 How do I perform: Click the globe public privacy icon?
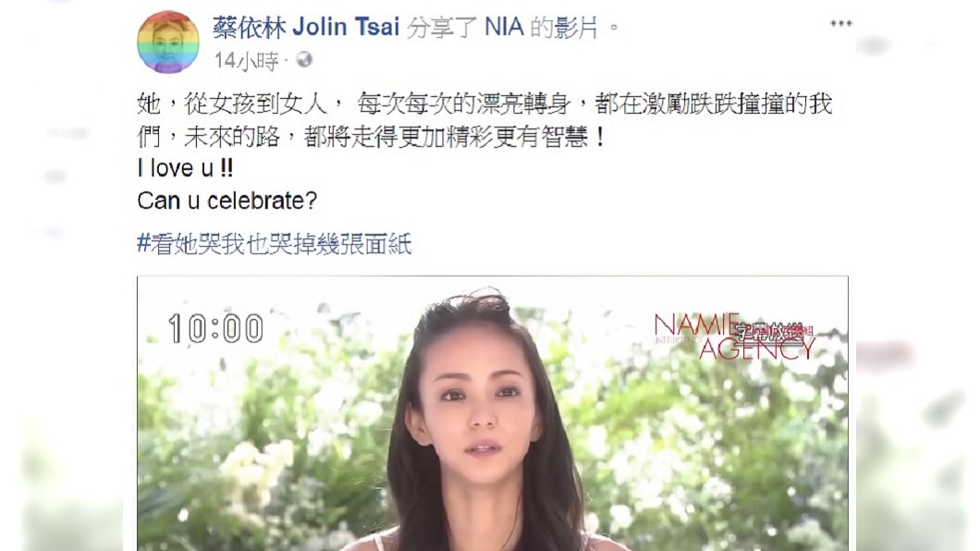[304, 60]
